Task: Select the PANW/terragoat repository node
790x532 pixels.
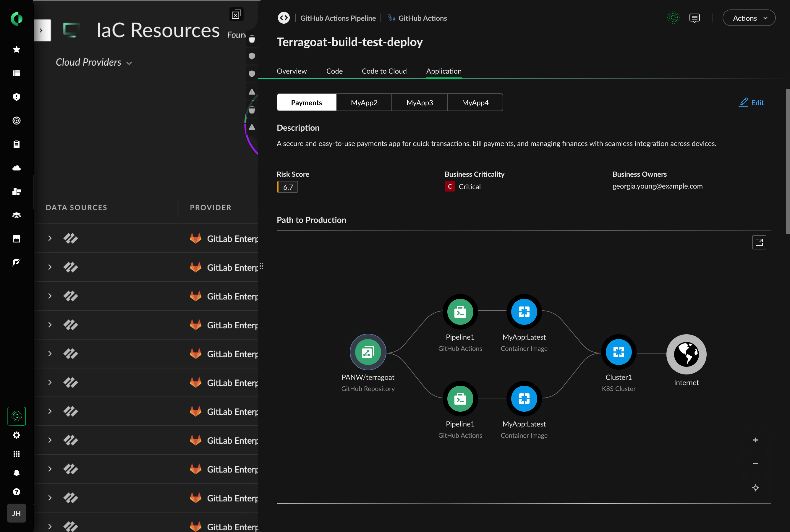Action: (368, 352)
